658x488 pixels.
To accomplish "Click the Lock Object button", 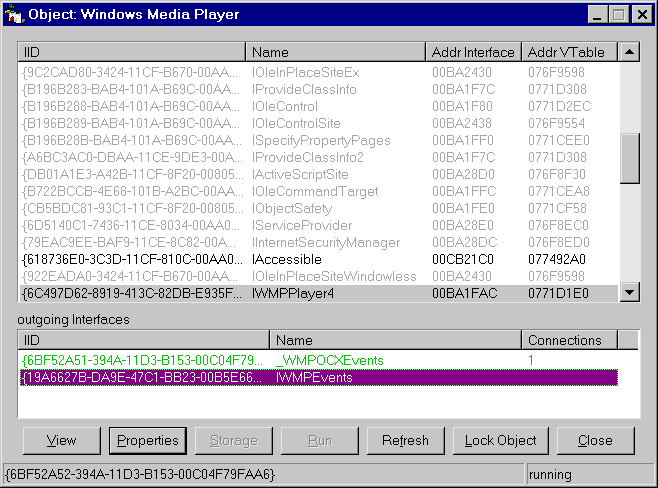I will click(501, 441).
